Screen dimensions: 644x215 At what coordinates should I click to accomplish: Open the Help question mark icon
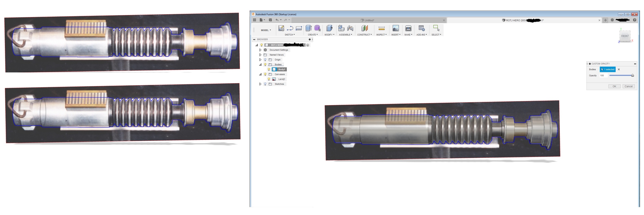coord(634,20)
